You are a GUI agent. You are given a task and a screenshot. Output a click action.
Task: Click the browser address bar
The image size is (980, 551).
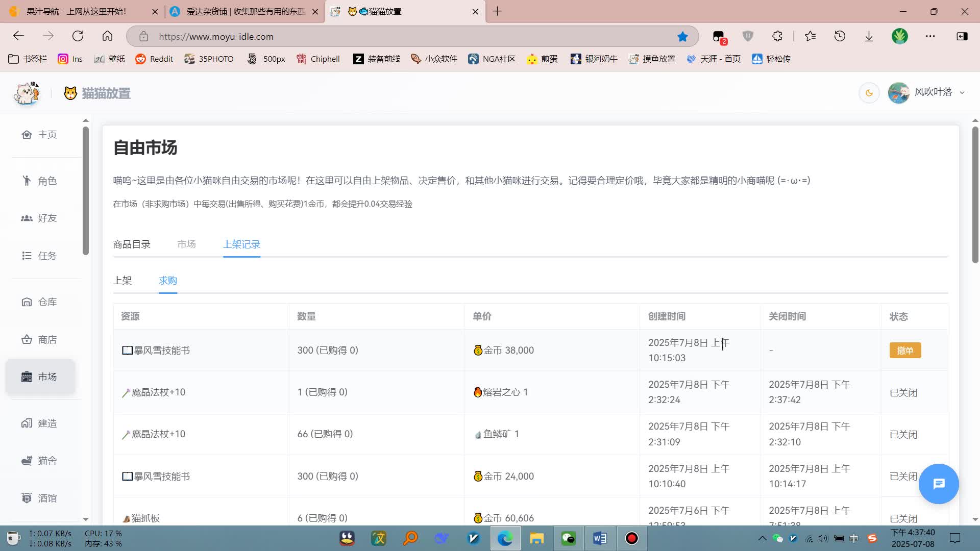click(x=357, y=36)
